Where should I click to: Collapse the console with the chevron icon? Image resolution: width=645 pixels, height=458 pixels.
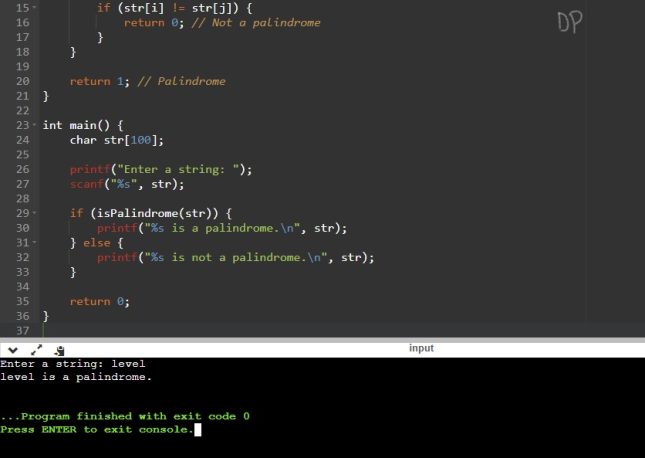click(x=13, y=350)
